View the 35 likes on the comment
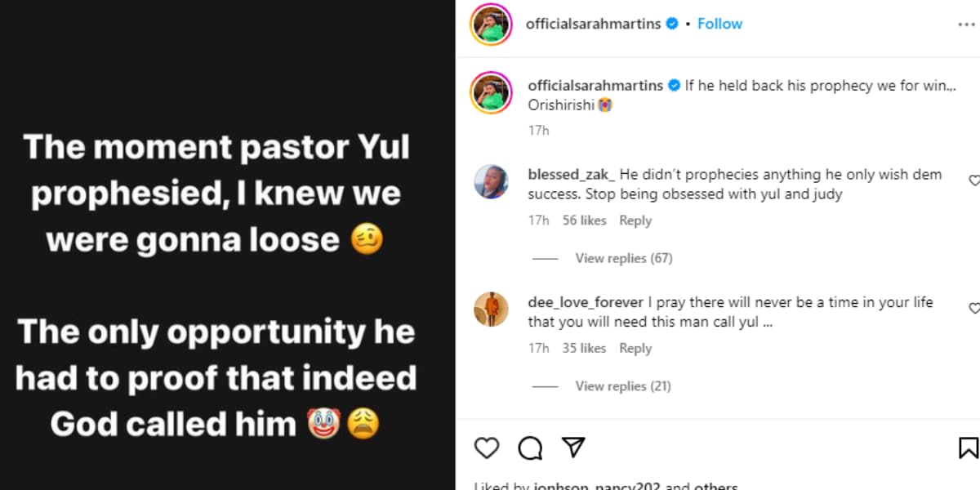 pos(584,348)
